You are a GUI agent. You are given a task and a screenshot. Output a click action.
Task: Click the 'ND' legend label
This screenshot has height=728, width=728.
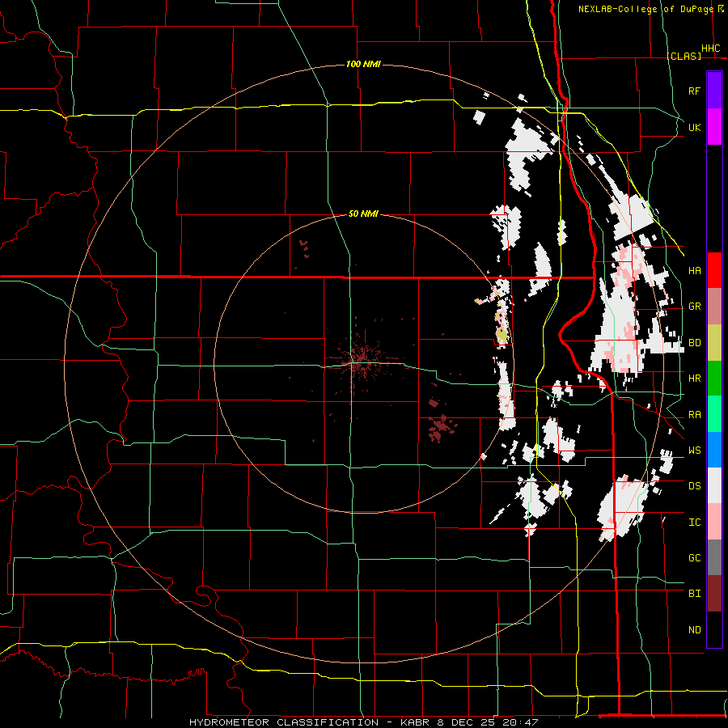pyautogui.click(x=694, y=630)
